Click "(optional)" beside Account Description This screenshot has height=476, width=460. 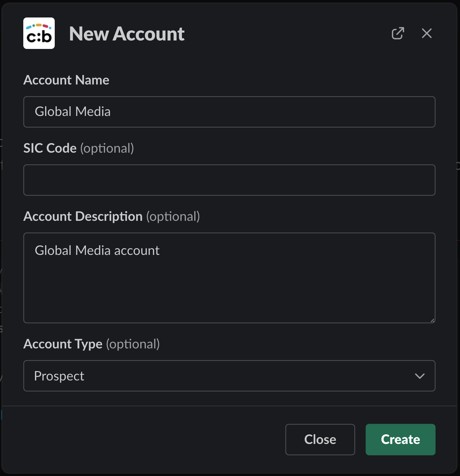(x=173, y=216)
